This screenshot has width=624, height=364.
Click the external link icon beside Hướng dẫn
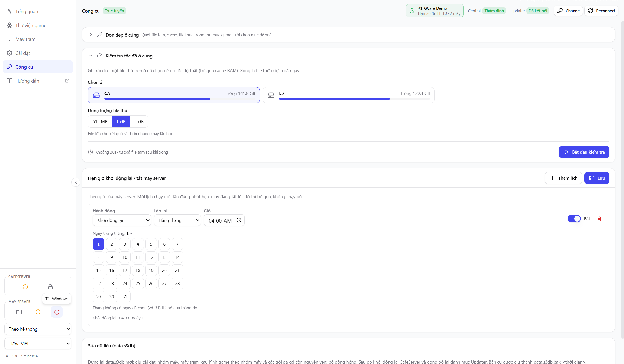(67, 81)
